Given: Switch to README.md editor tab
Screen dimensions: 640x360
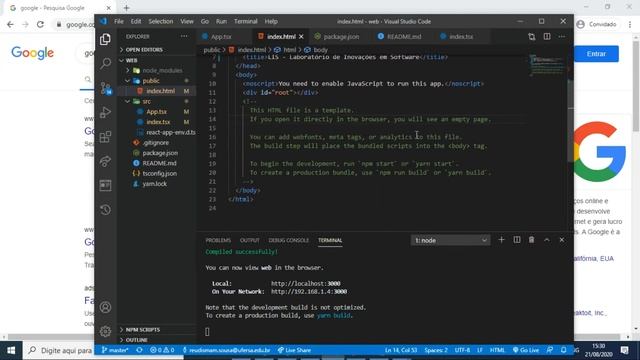Looking at the screenshot, I should pyautogui.click(x=403, y=36).
